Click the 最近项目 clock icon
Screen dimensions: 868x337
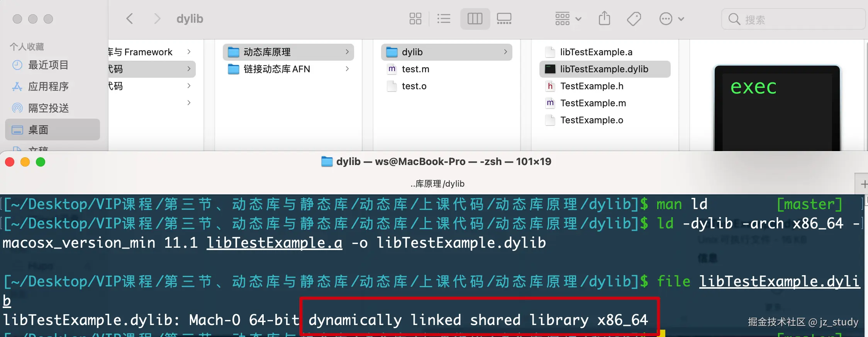point(17,65)
